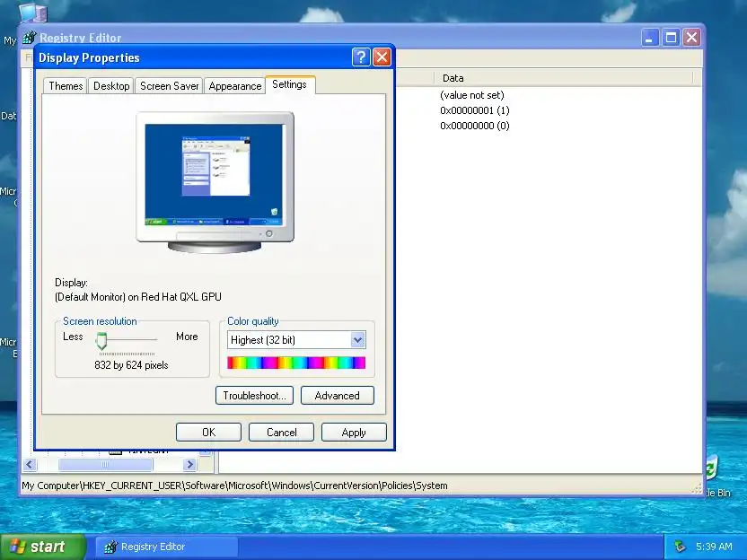
Task: Close the Display Properties dialog
Action: pyautogui.click(x=382, y=57)
